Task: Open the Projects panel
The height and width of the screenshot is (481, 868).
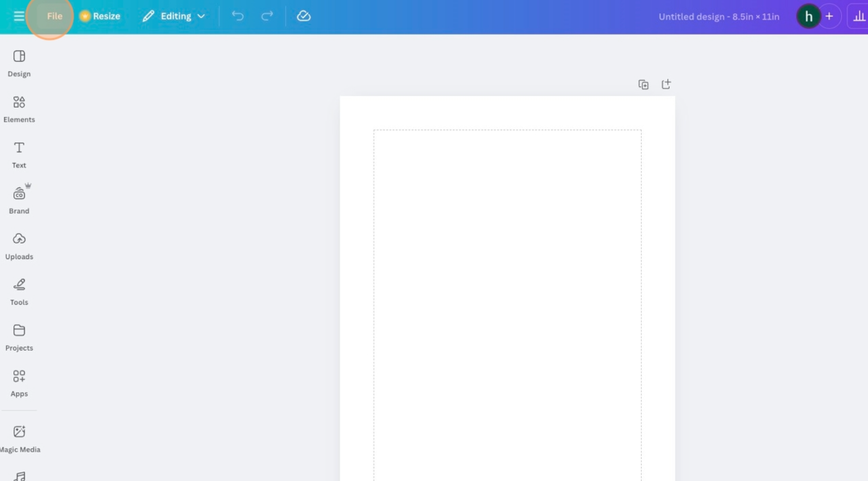Action: click(x=19, y=337)
